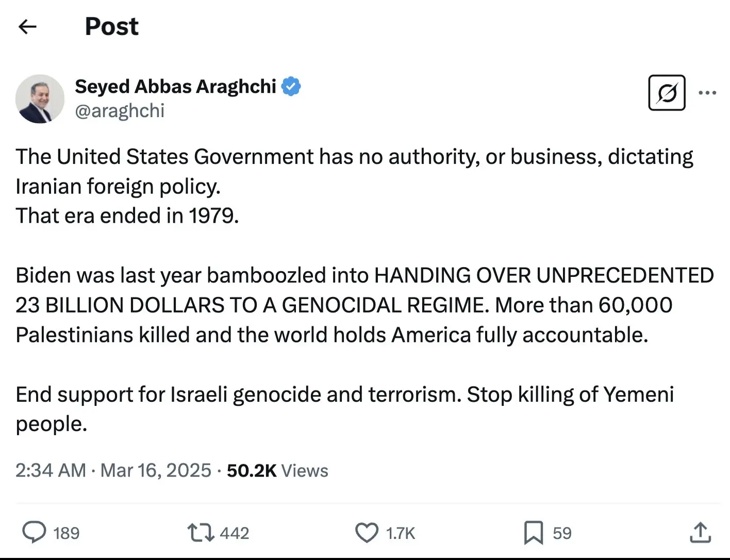Open the reply composer via comment icon
Image resolution: width=730 pixels, height=560 pixels.
click(36, 533)
